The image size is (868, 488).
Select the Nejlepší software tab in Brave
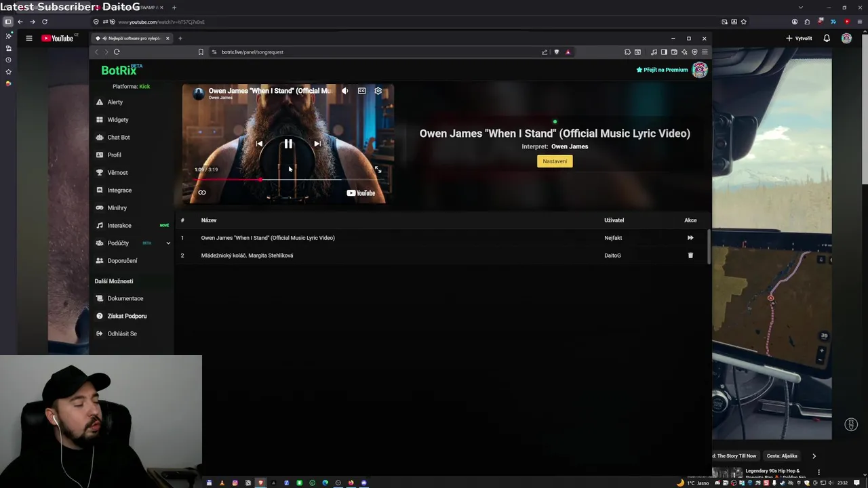click(x=133, y=39)
